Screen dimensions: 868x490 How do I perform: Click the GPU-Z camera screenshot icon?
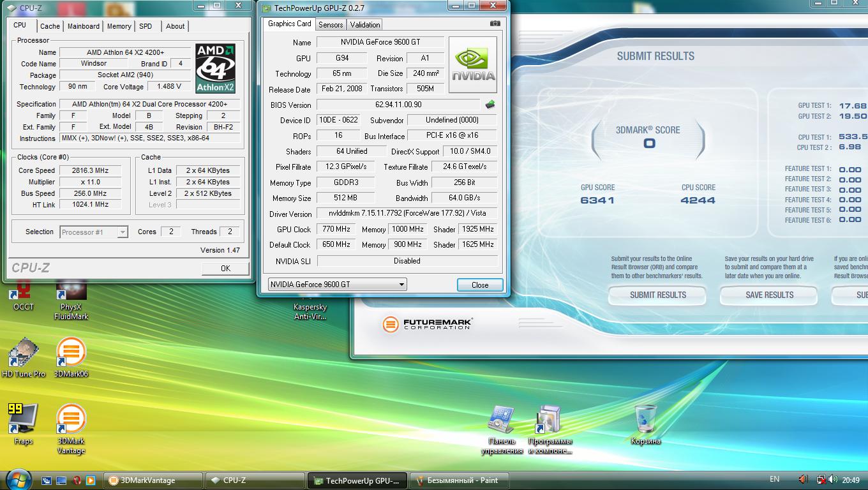495,24
